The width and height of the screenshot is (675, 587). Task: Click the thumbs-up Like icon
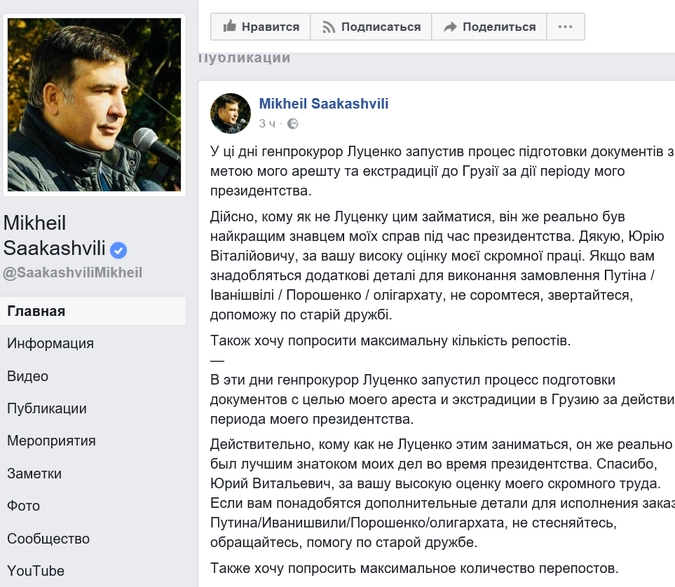pos(230,27)
